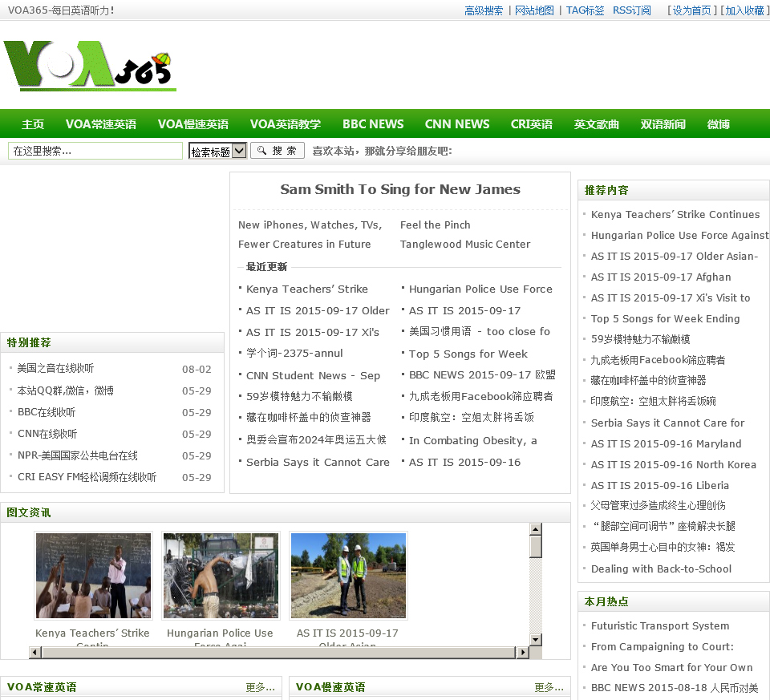Open headline Sam Smith To Sing for New James
This screenshot has height=700, width=770.
(400, 190)
